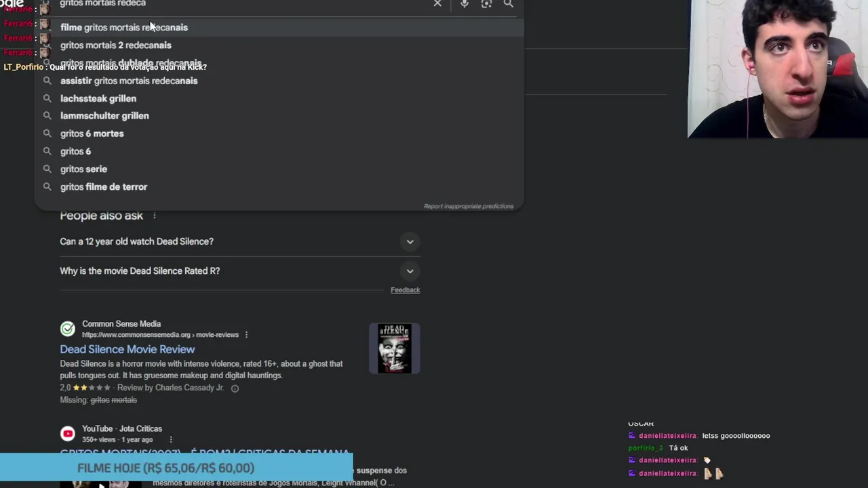Submit search with magnifying glass icon
The height and width of the screenshot is (488, 868).
point(508,3)
